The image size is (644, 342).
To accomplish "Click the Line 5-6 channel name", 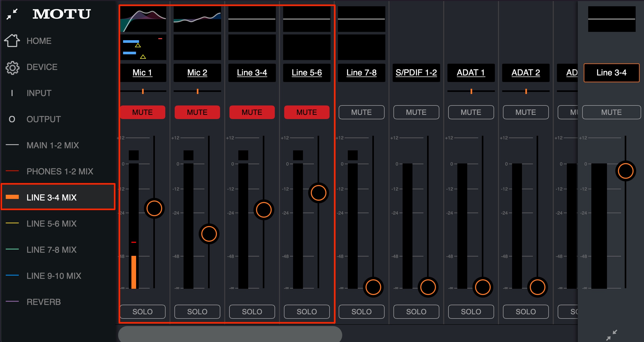I will pos(307,73).
